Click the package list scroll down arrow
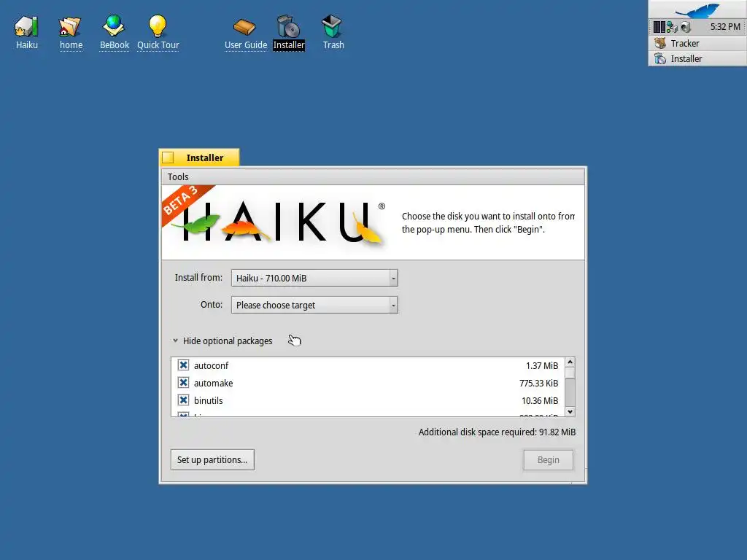Screen dimensions: 747x560 click(570, 411)
